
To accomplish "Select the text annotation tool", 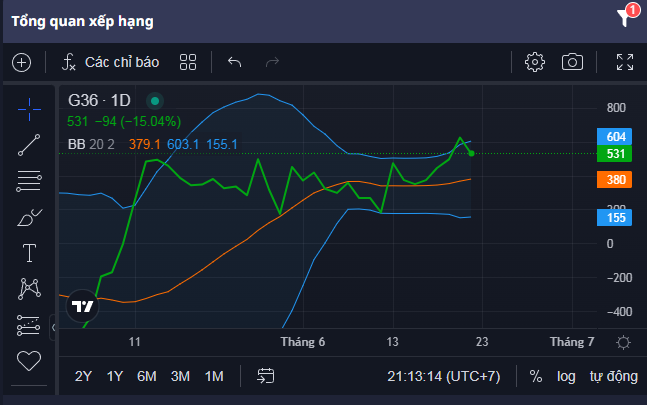I will pos(29,253).
